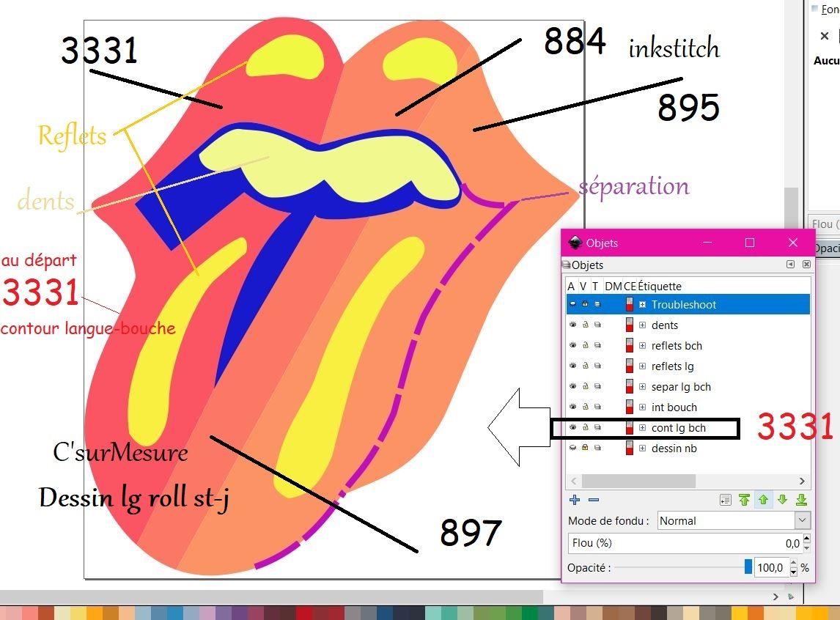
Task: Expand the reflets bch layer
Action: tap(642, 345)
